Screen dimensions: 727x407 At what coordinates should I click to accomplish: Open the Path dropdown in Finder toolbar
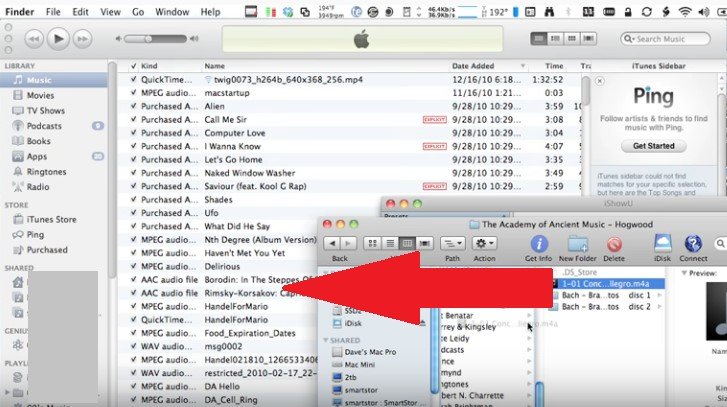(x=451, y=243)
